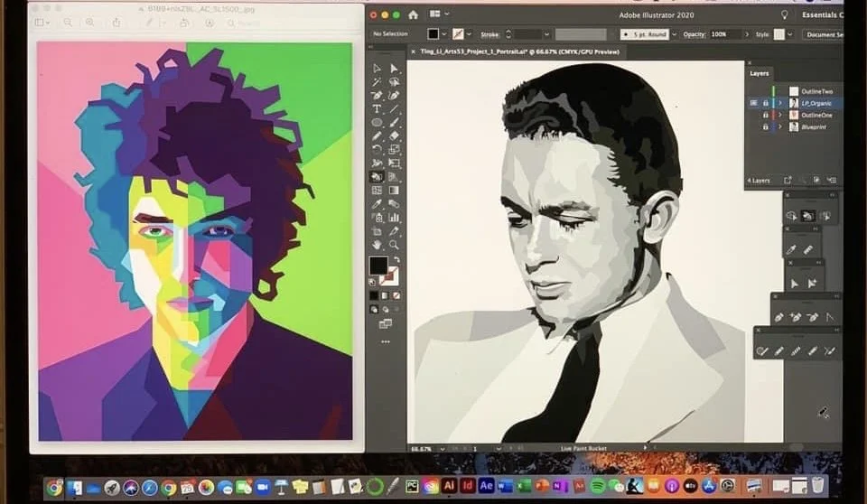Select the Symbol Sprayer tool

pyautogui.click(x=378, y=218)
